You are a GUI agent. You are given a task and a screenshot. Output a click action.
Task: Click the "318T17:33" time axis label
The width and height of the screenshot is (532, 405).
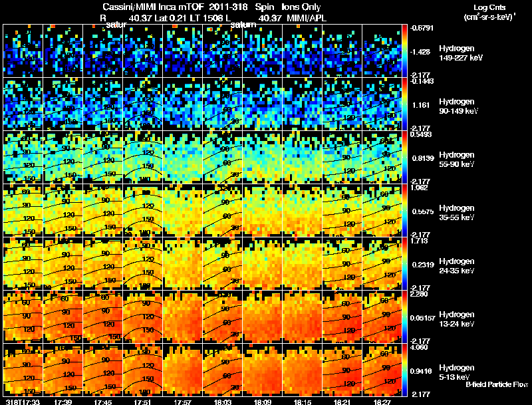point(23,402)
